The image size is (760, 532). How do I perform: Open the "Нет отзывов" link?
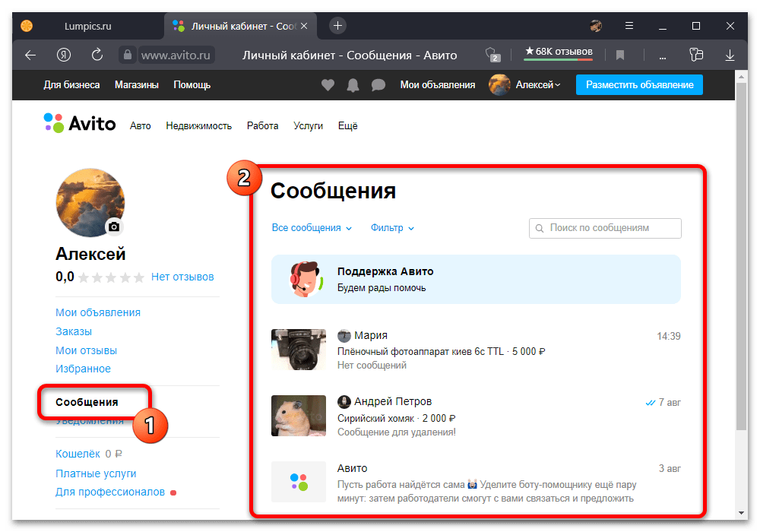[182, 277]
